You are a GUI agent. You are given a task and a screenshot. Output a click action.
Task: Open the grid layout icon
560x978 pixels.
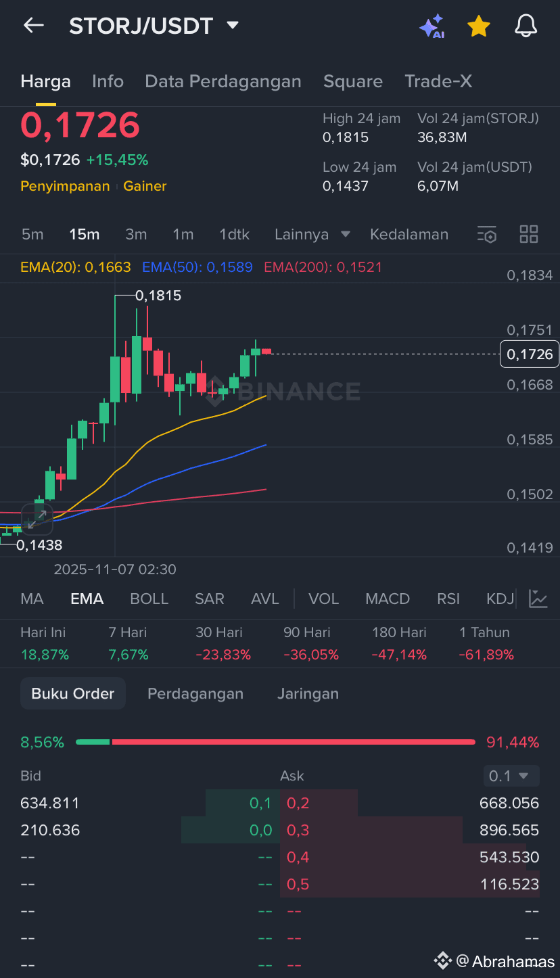click(528, 235)
